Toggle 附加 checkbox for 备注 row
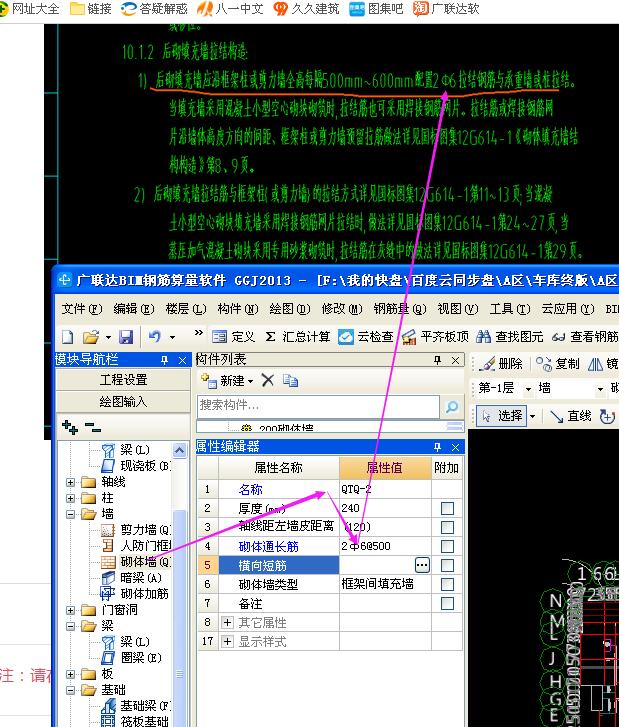Image resolution: width=619 pixels, height=727 pixels. pyautogui.click(x=447, y=603)
